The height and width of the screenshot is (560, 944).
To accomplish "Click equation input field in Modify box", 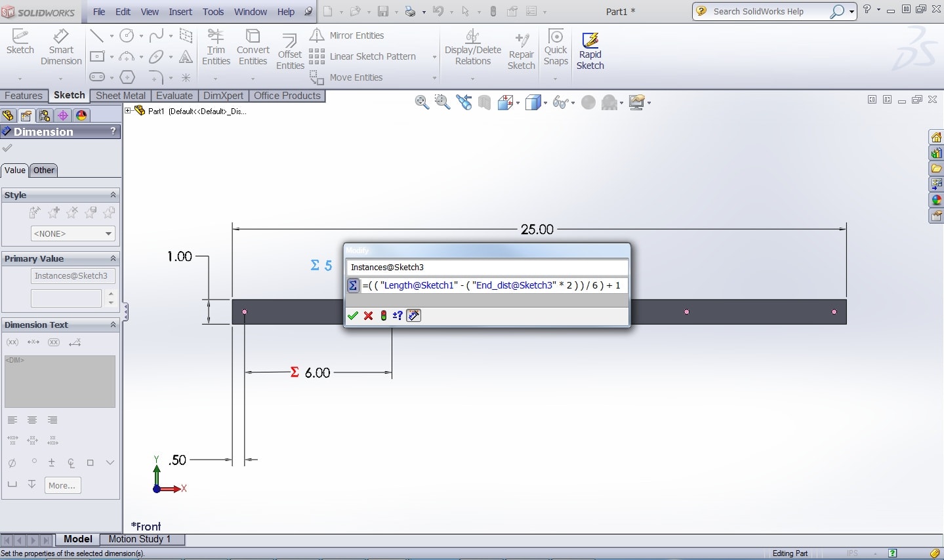I will pyautogui.click(x=493, y=285).
